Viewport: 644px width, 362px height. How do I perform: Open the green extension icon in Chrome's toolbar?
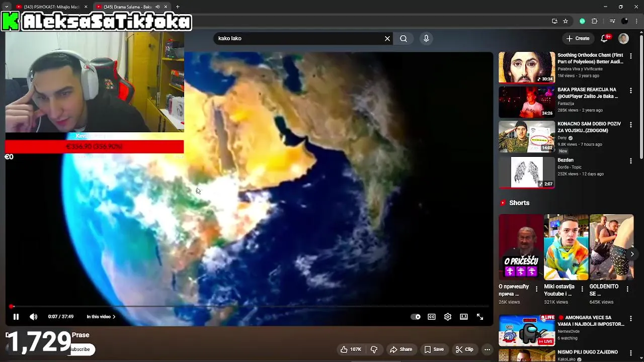[582, 21]
